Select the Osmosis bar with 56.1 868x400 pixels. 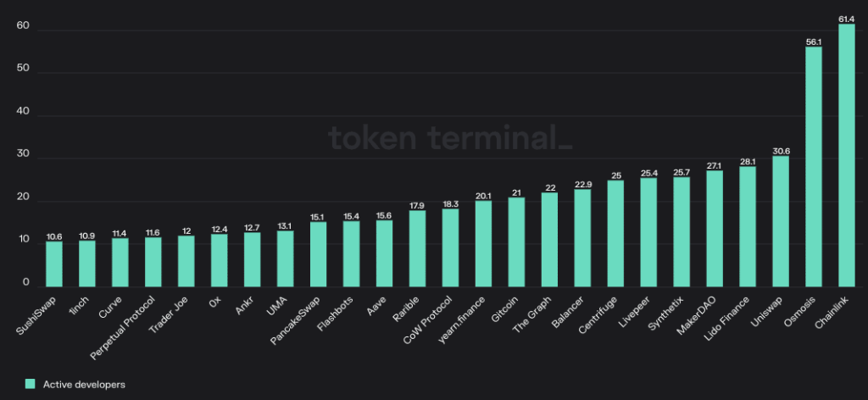pyautogui.click(x=813, y=167)
